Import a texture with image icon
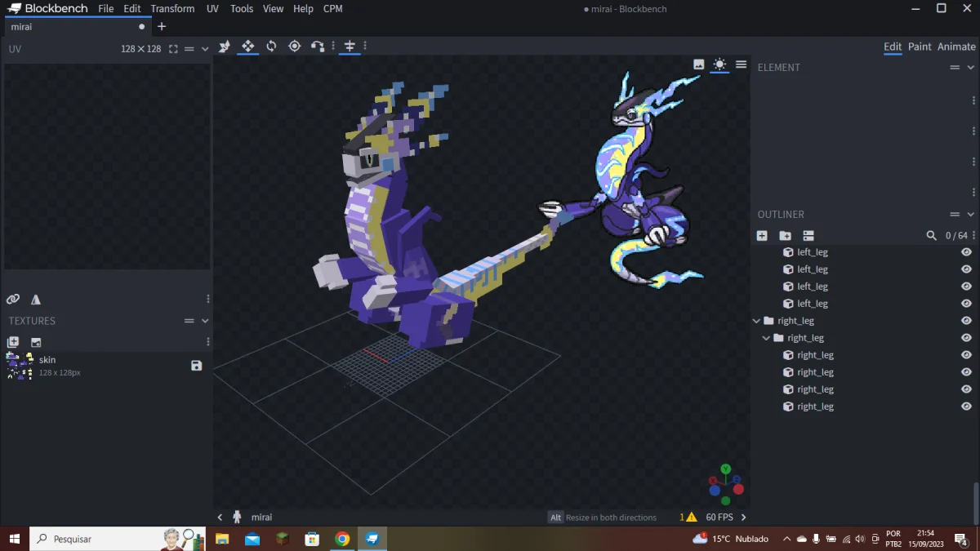 click(x=36, y=342)
